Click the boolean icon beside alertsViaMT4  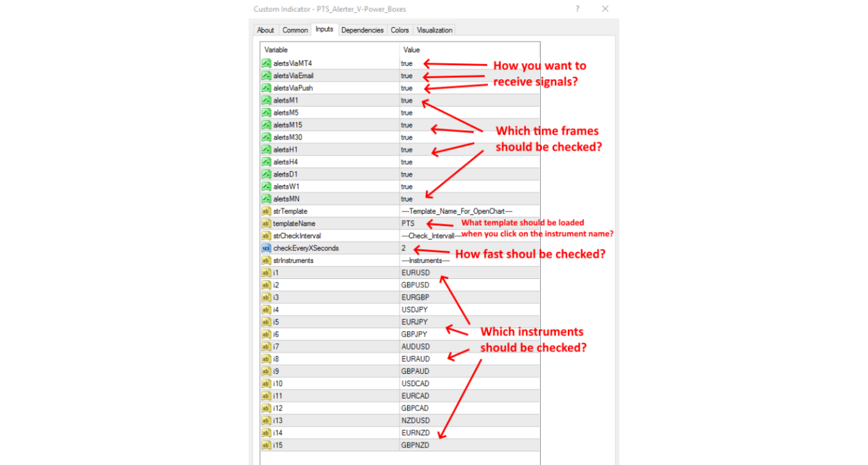click(266, 63)
